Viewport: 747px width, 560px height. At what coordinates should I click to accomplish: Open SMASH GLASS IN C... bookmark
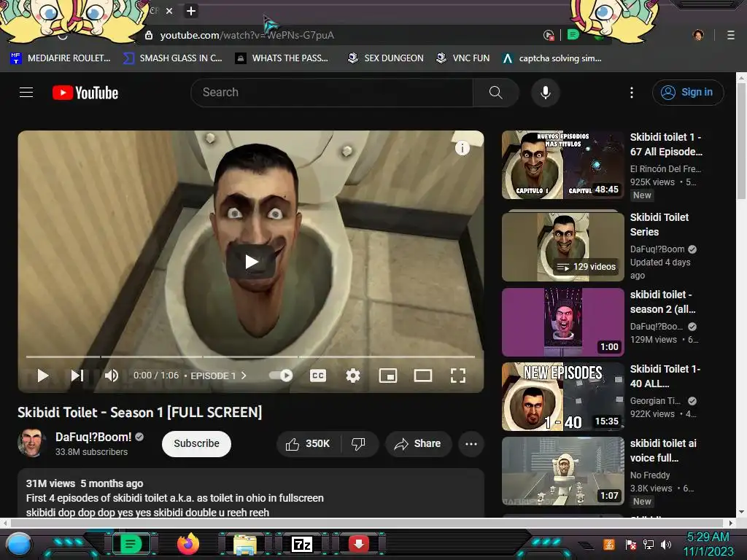pyautogui.click(x=172, y=58)
